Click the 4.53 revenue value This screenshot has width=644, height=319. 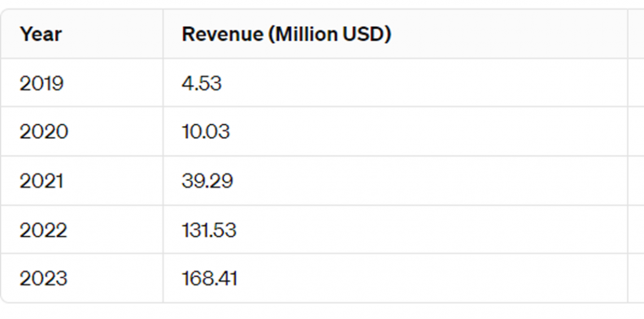(x=202, y=84)
